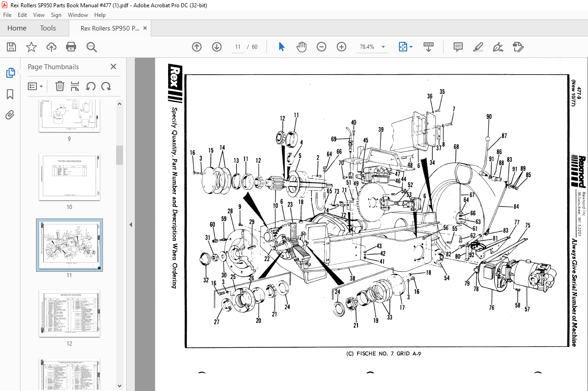
Task: Click the Save file icon
Action: [x=11, y=47]
